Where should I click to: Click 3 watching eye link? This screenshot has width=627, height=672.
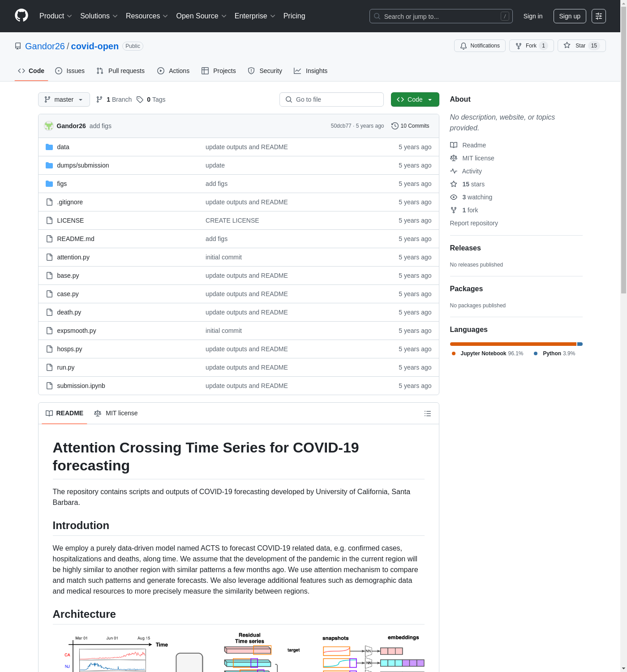[477, 197]
